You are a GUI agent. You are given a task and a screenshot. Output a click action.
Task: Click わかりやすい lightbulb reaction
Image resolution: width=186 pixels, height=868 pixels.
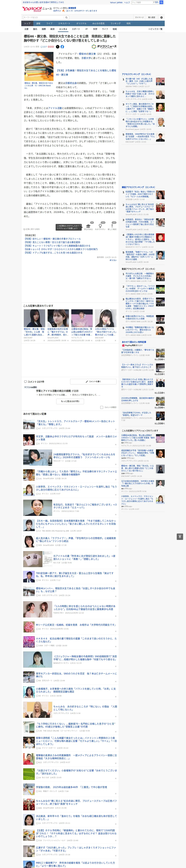click(x=100, y=226)
